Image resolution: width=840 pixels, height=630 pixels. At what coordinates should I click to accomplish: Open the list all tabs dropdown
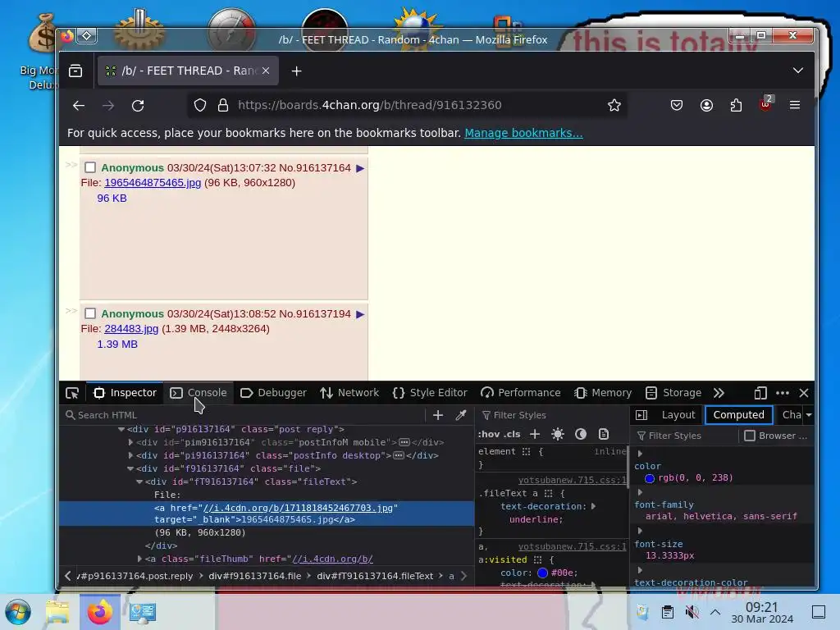[x=797, y=71]
